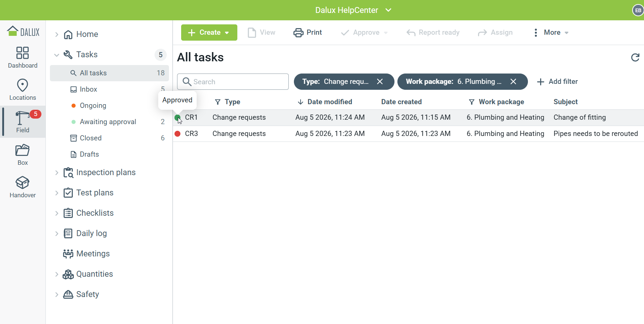Expand the Inspection plans section
This screenshot has height=324, width=644.
[x=57, y=173]
